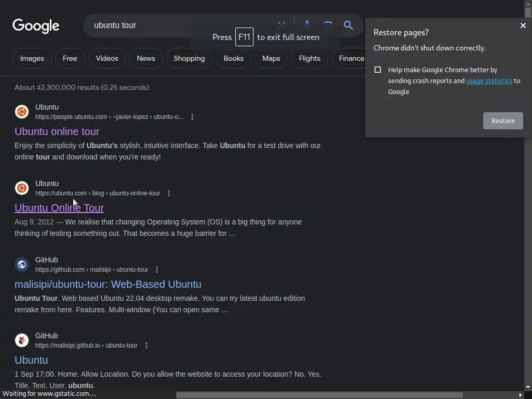Open the Ubuntu Online Tour blog link
This screenshot has height=399, width=532.
59,208
